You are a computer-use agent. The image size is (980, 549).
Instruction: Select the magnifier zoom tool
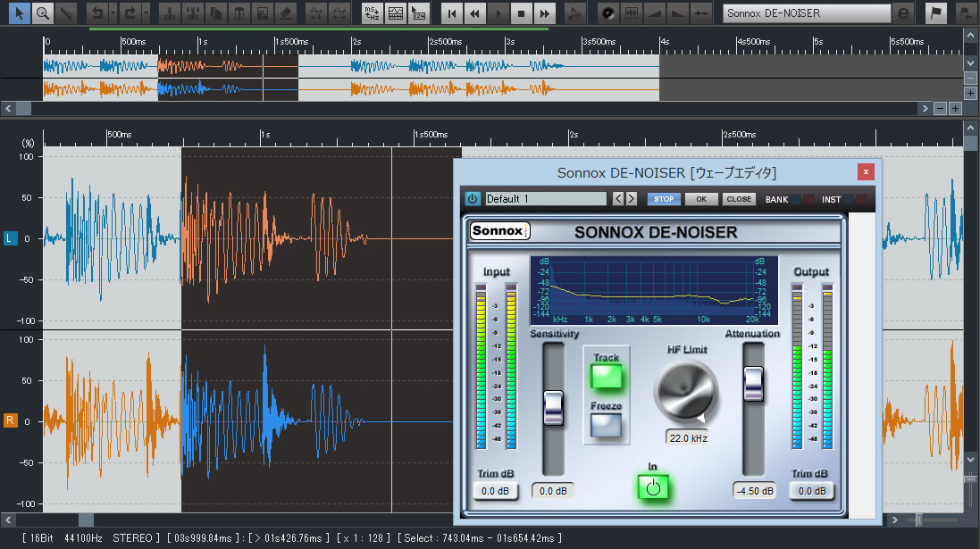(42, 13)
